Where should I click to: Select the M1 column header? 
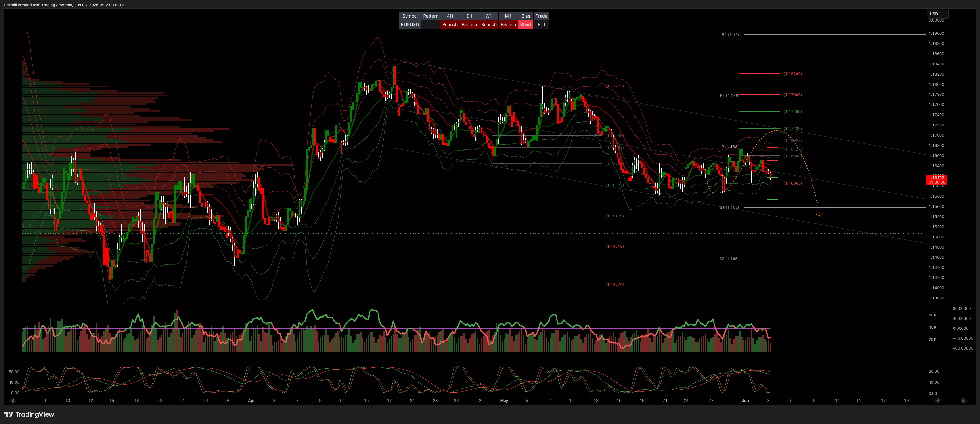pyautogui.click(x=508, y=16)
